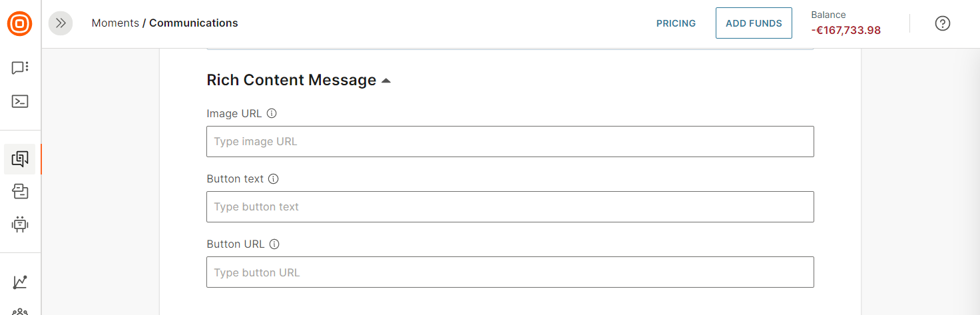Go to the Moments breadcrumb
980x315 pixels.
pos(115,23)
